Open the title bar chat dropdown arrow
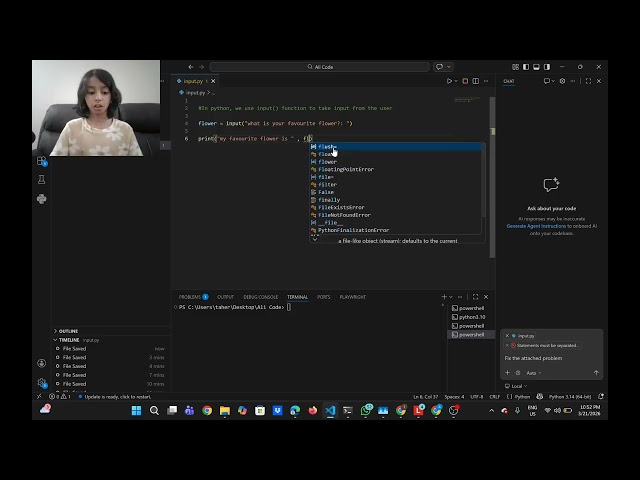The image size is (640, 480). pos(449,67)
